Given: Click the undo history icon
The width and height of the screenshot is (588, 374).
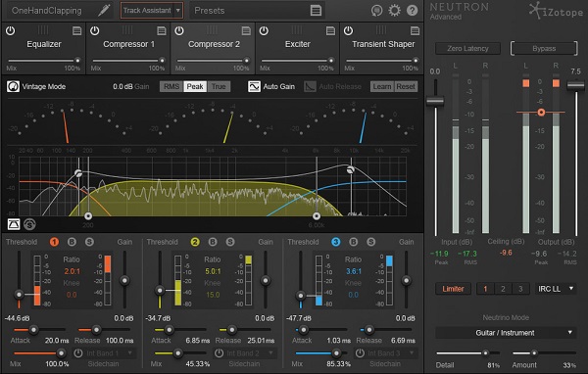Looking at the screenshot, I should (x=376, y=10).
